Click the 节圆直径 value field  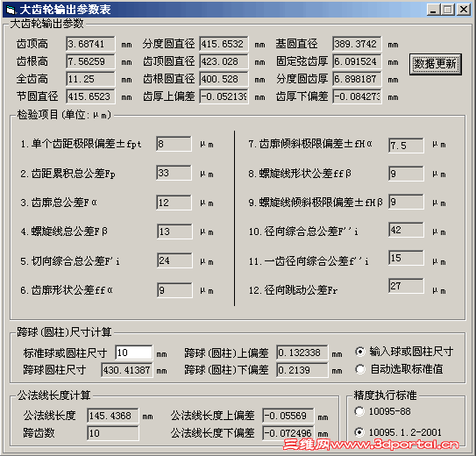tap(90, 96)
